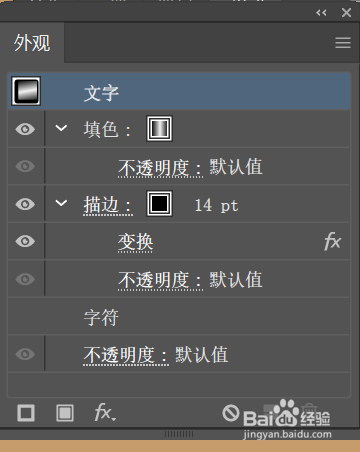Select the 文字 row
The height and width of the screenshot is (452, 360).
(x=179, y=92)
